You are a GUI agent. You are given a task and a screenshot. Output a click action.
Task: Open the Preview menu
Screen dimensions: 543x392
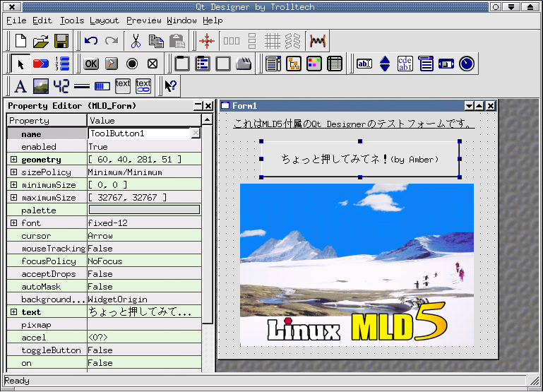point(144,20)
